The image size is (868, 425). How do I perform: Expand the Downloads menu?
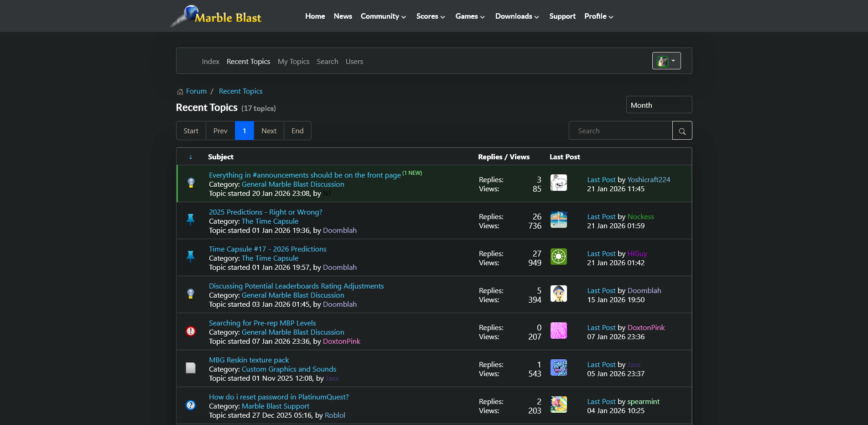pyautogui.click(x=517, y=16)
